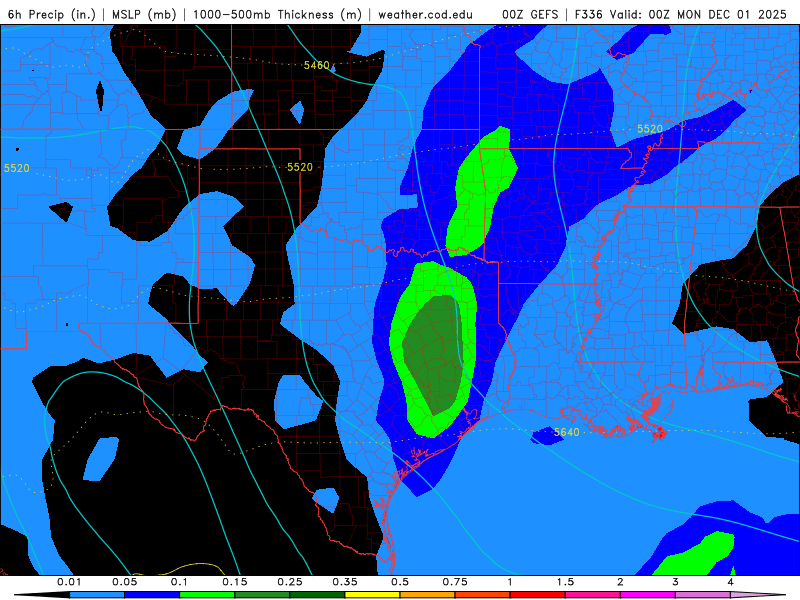The height and width of the screenshot is (600, 800).
Task: Click the '5520' label on the map's right side
Action: click(649, 129)
